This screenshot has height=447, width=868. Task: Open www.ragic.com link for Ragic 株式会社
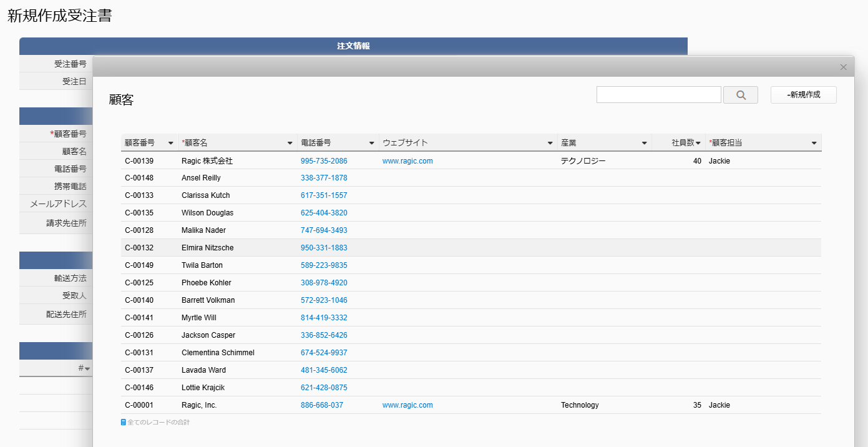pyautogui.click(x=407, y=161)
